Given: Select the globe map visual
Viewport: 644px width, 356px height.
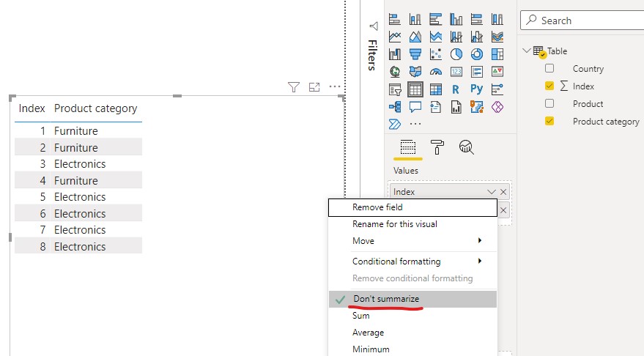Looking at the screenshot, I should [395, 72].
